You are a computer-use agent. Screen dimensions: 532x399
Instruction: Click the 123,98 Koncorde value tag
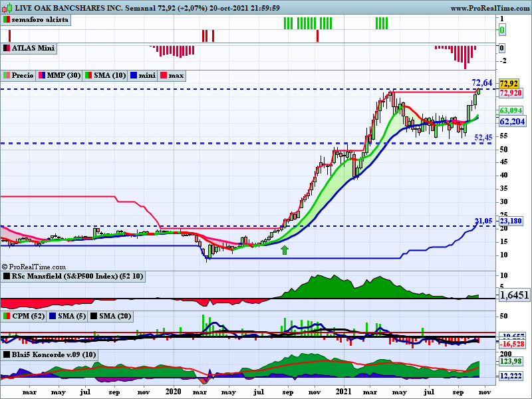click(x=511, y=361)
